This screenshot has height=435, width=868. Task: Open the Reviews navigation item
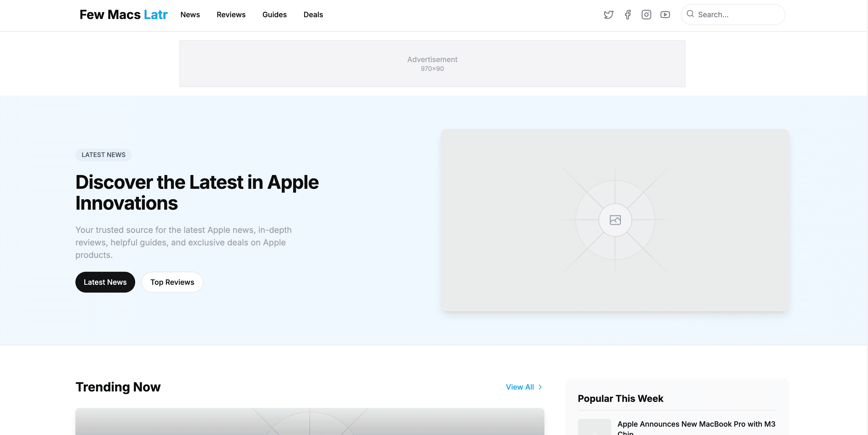(231, 15)
